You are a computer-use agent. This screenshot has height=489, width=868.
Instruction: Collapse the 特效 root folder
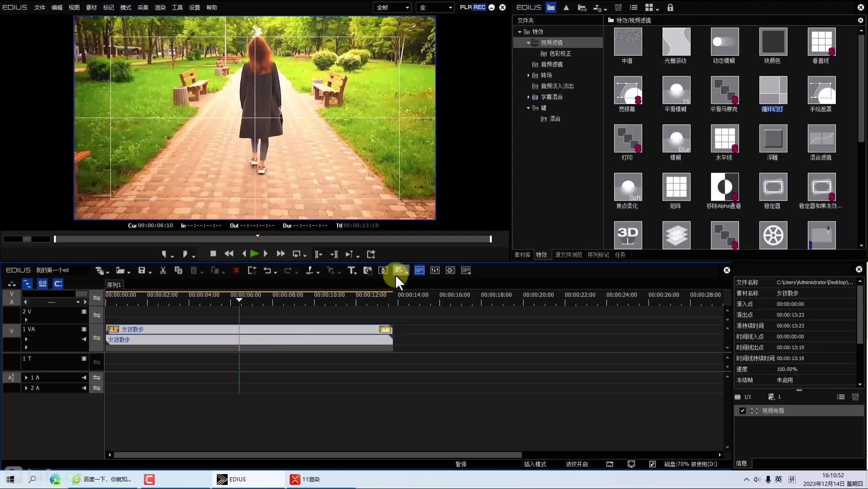(x=520, y=32)
